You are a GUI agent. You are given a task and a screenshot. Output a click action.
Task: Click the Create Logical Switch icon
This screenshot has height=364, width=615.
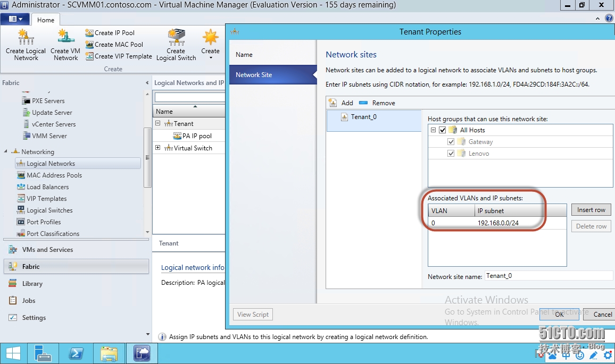176,37
